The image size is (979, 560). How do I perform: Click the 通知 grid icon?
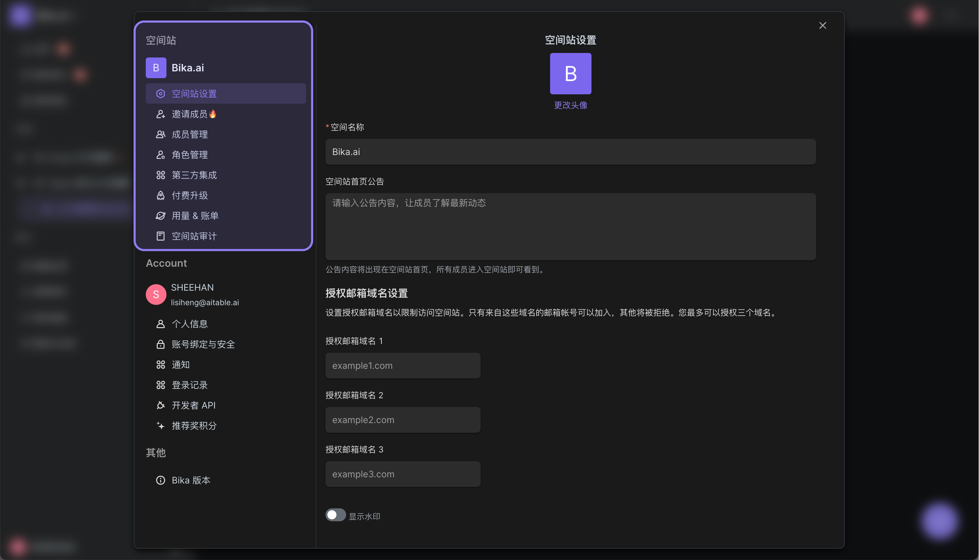(x=160, y=365)
